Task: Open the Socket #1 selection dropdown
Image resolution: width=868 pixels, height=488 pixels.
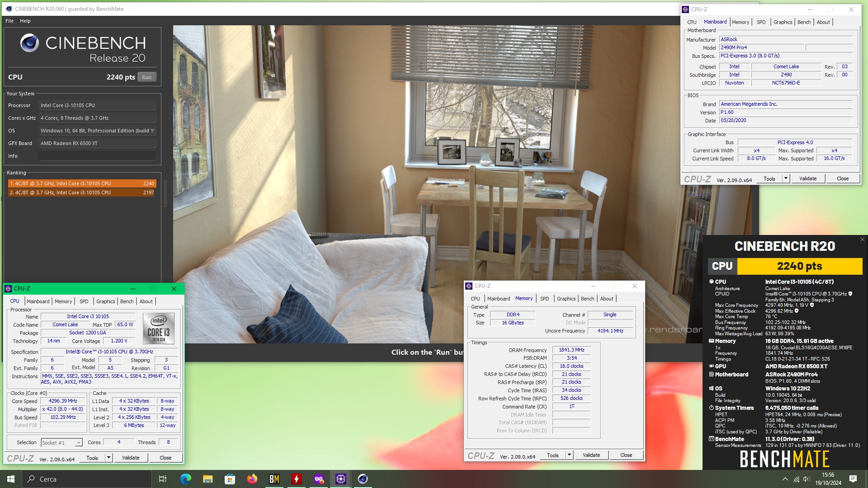Action: click(61, 443)
